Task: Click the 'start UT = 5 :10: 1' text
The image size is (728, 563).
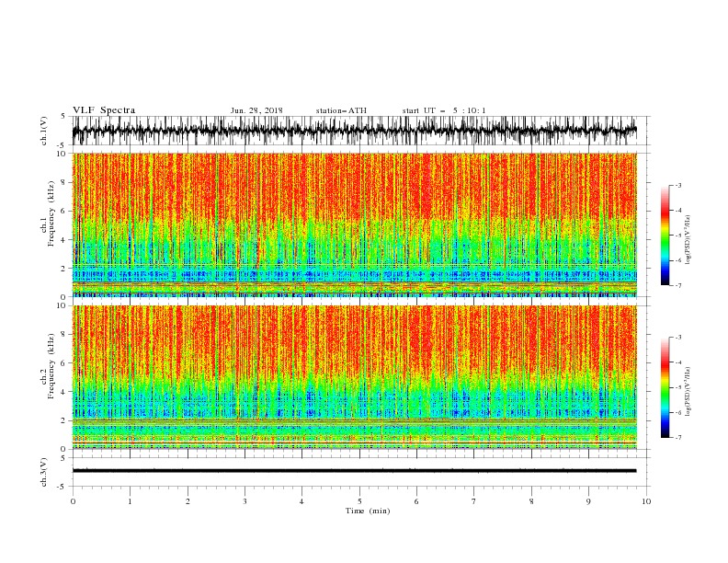Action: tap(444, 110)
